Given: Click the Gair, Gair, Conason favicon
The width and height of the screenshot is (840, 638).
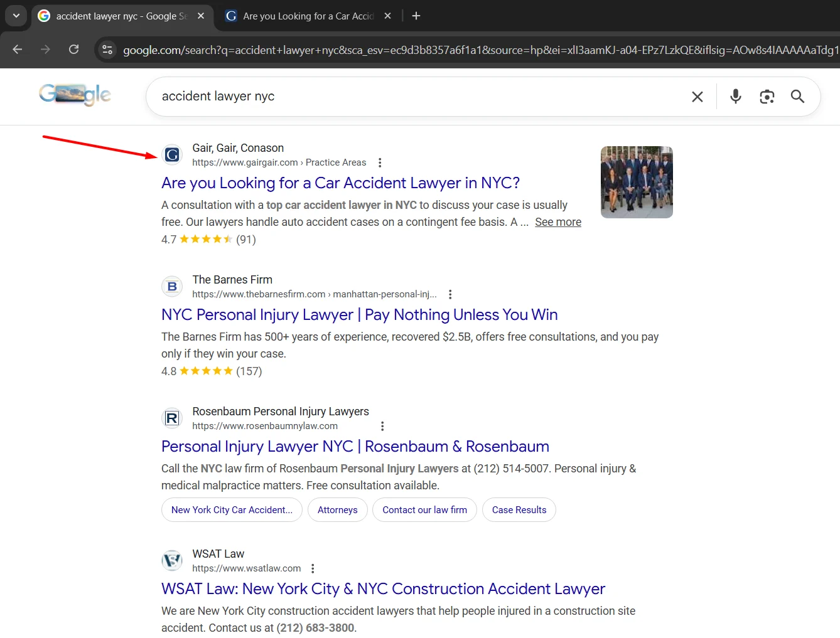Looking at the screenshot, I should click(172, 154).
